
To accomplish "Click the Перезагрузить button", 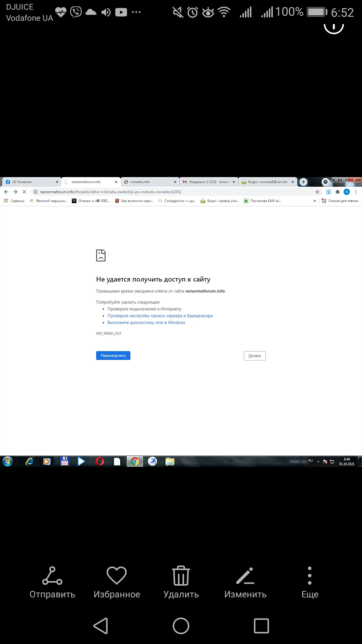I will [113, 356].
